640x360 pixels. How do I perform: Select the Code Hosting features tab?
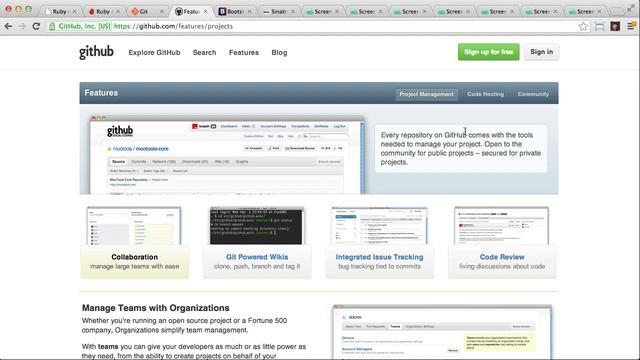[485, 94]
